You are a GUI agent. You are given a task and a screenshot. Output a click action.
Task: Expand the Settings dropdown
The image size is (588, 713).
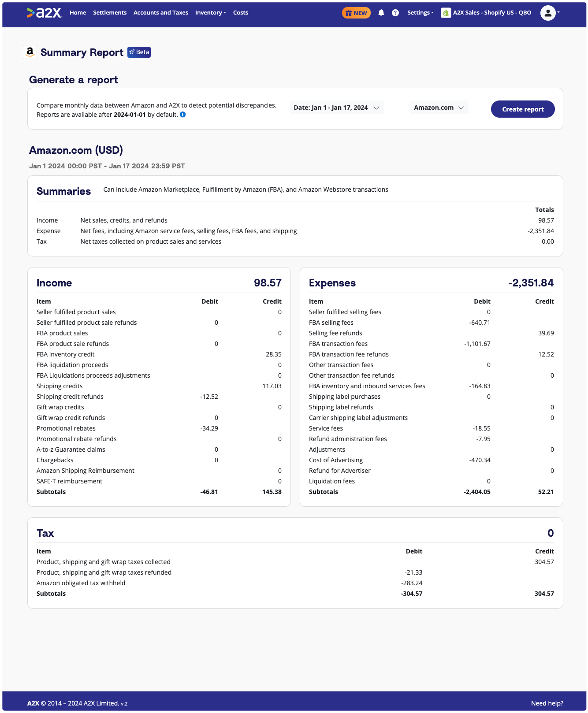click(421, 13)
